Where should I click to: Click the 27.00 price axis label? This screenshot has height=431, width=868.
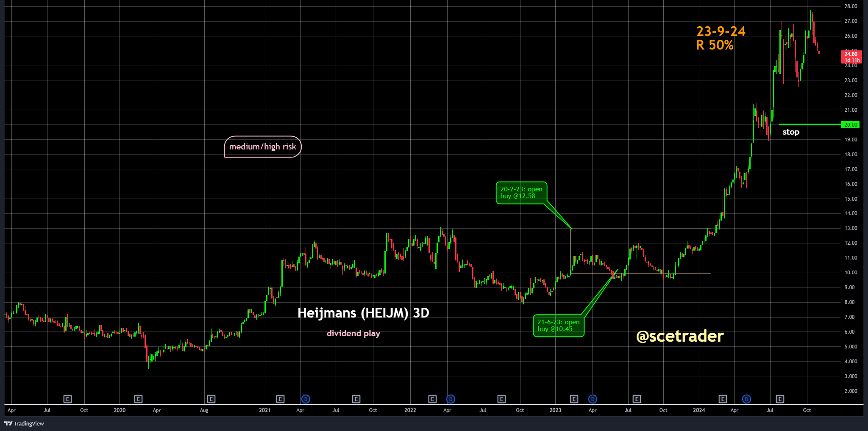point(851,21)
